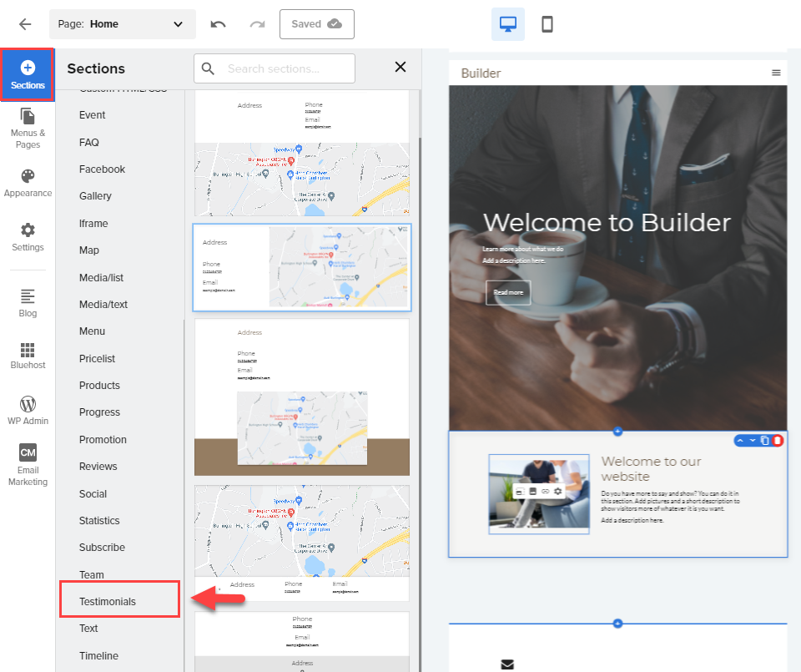Select the Map section category
Image resolution: width=801 pixels, height=672 pixels.
click(x=89, y=250)
